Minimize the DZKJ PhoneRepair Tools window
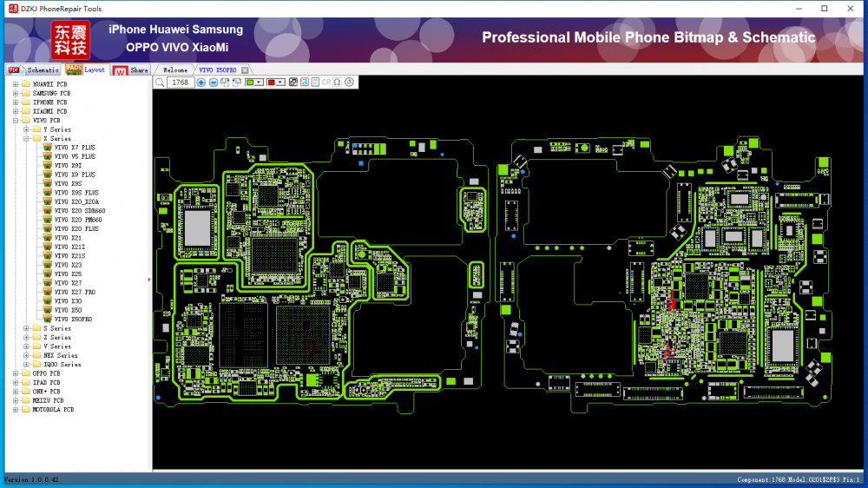 (x=799, y=9)
